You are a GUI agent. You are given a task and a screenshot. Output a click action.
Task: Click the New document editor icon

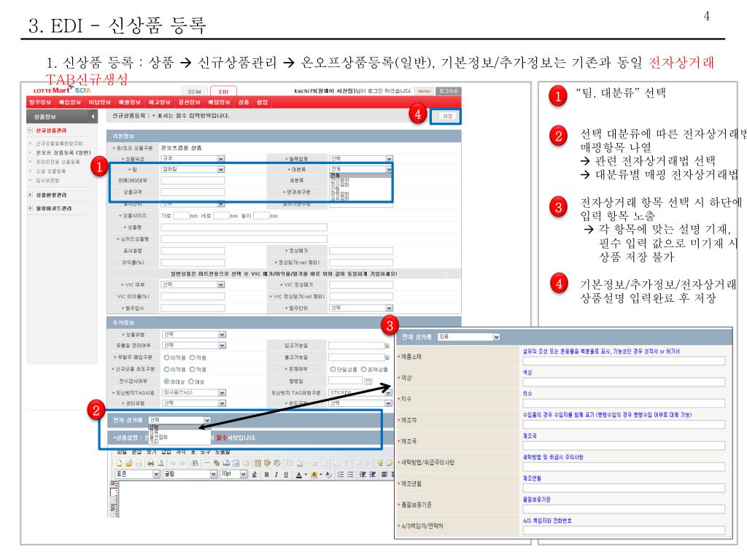coord(119,463)
